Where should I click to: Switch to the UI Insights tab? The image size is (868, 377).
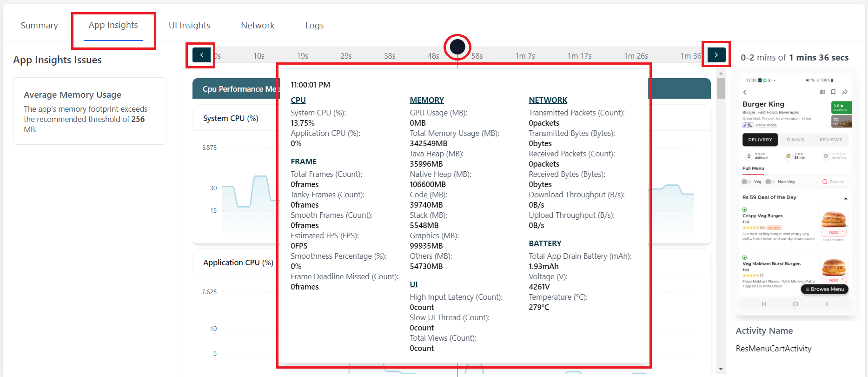pyautogui.click(x=189, y=26)
